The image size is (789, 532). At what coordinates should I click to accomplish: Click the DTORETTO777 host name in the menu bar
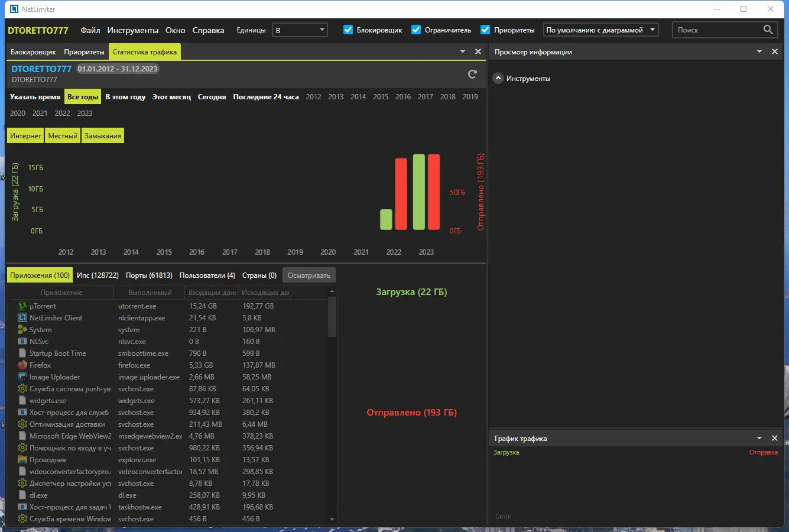point(38,30)
